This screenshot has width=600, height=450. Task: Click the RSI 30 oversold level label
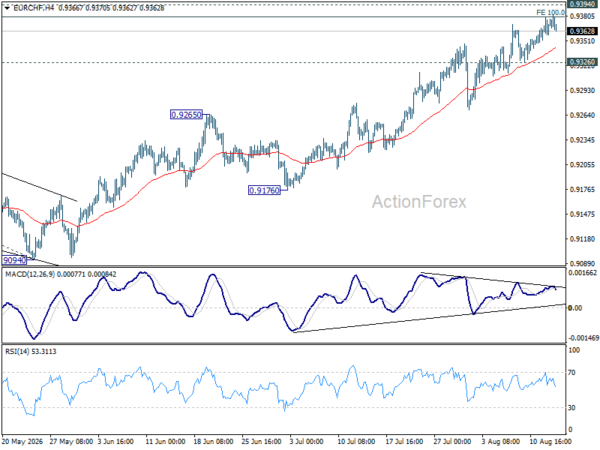[571, 408]
